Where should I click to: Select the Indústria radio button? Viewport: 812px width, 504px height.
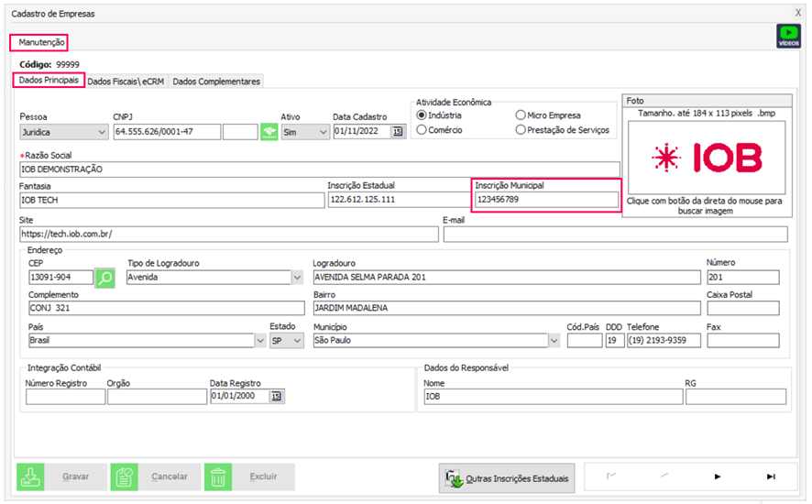pyautogui.click(x=422, y=115)
